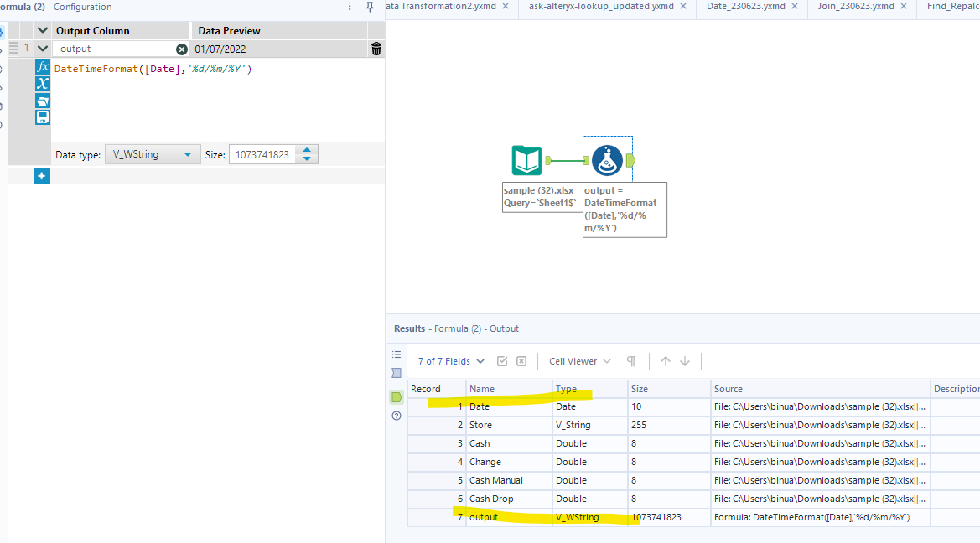Close the Join_230623.yxmd tab
The height and width of the screenshot is (543, 980).
coord(903,6)
